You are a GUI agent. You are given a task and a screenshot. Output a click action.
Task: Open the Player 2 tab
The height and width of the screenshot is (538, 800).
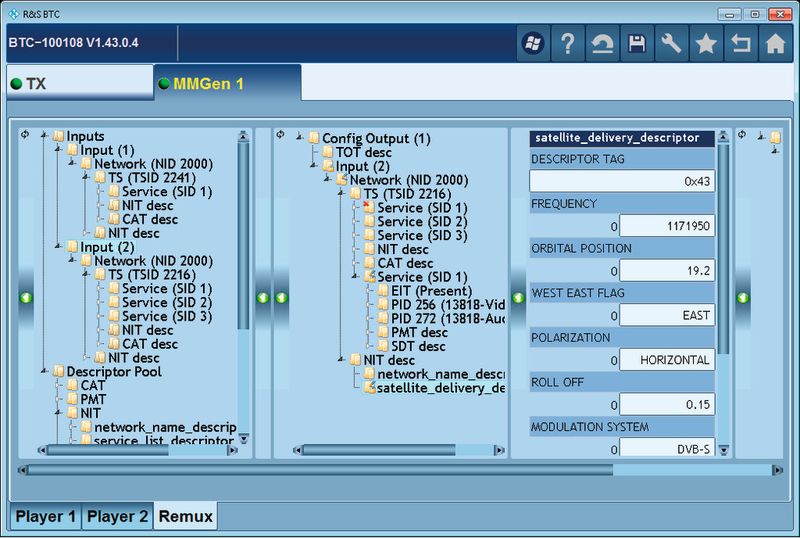[117, 516]
